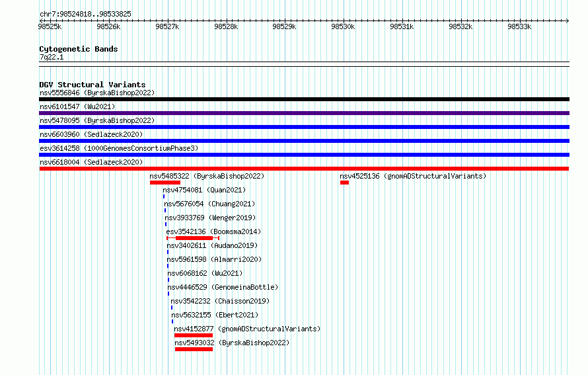588x375 pixels.
Task: Open the nsv6603960 (Sedlazeck2020) label
Action: click(91, 134)
